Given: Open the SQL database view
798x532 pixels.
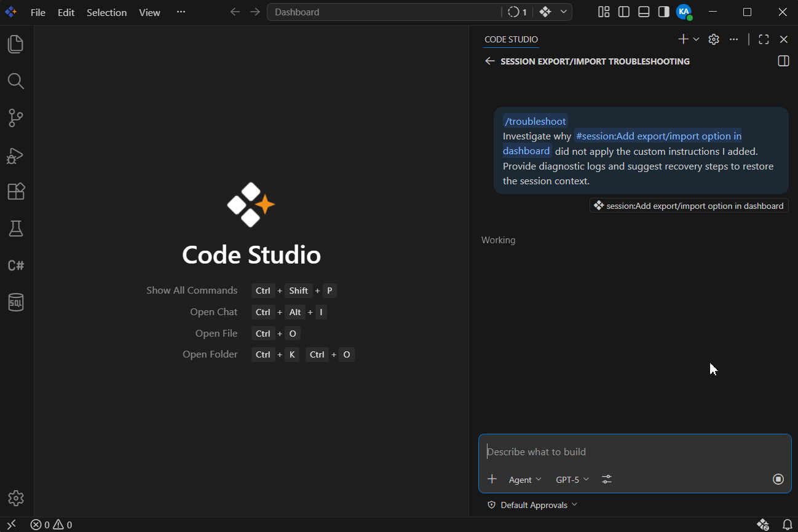Looking at the screenshot, I should click(16, 302).
